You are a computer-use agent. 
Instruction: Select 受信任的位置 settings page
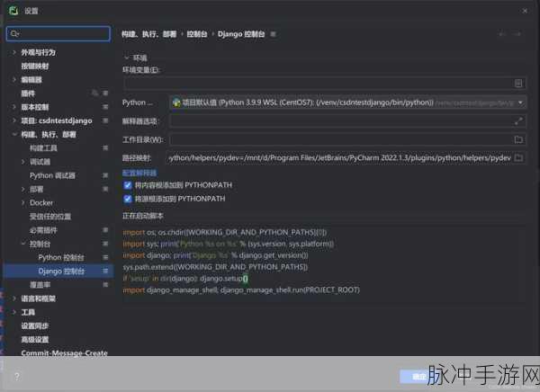50,217
